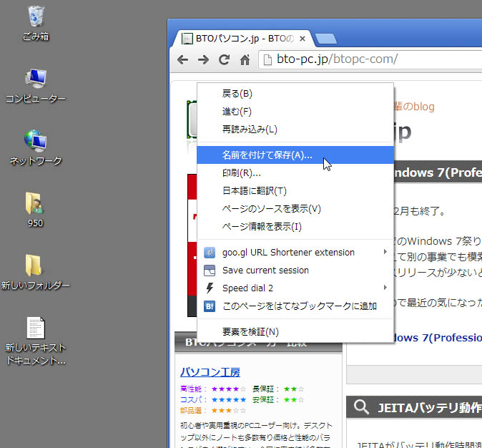
Task: Select the 新しいフォルダー folder icon
Action: click(x=35, y=272)
